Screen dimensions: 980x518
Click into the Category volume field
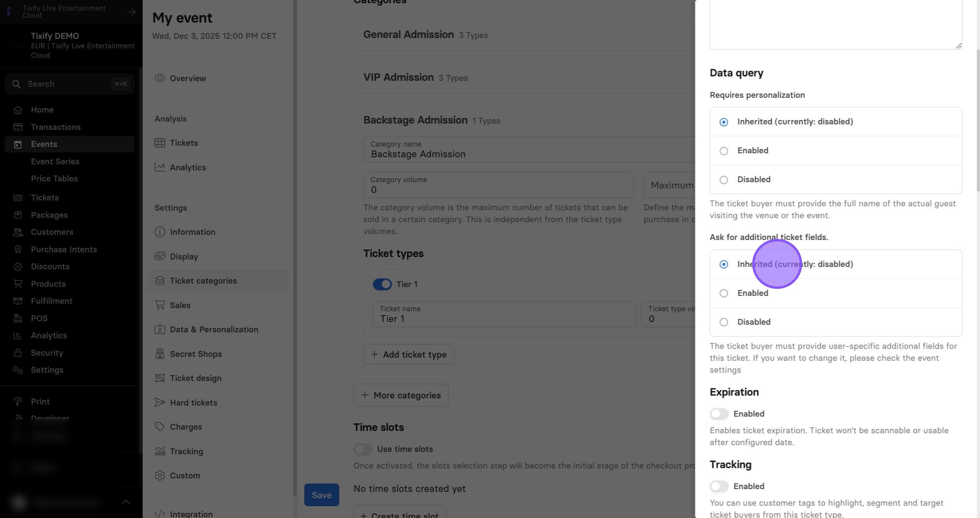499,185
